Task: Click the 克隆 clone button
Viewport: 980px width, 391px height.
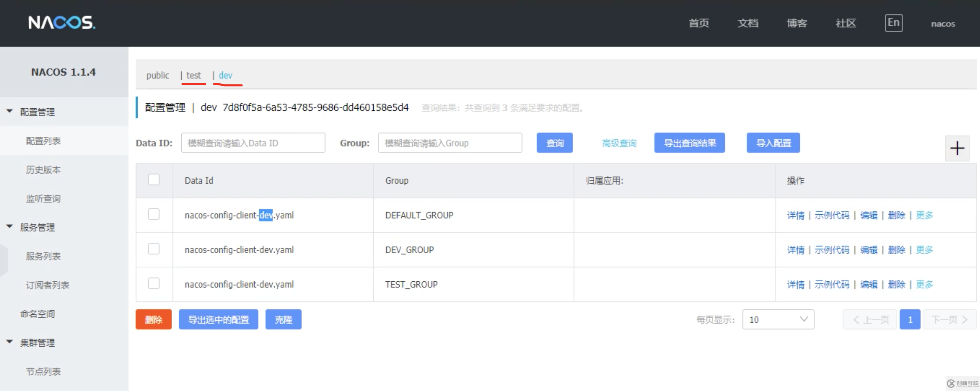Action: (283, 319)
